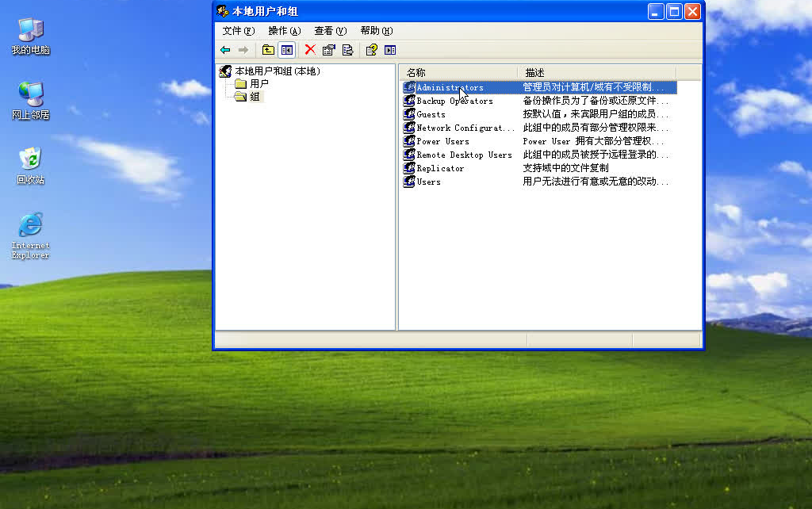The height and width of the screenshot is (509, 812).
Task: Open properties using the toolbar properties icon
Action: tap(329, 49)
